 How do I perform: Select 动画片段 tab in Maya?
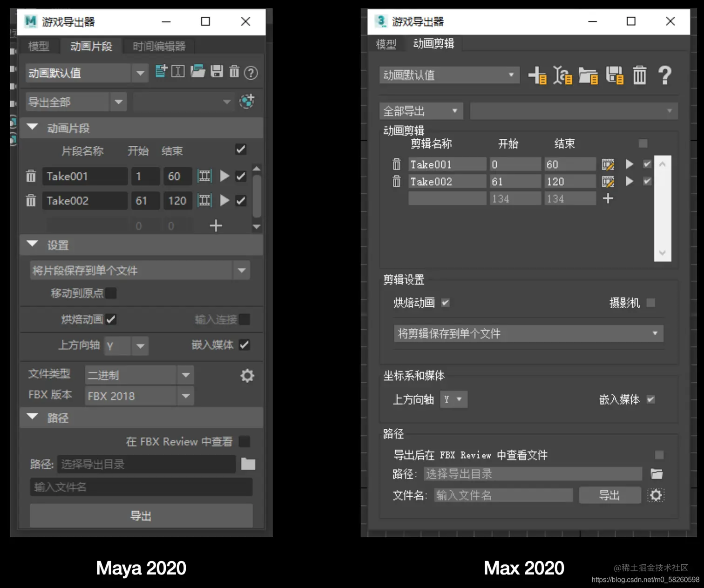point(91,46)
